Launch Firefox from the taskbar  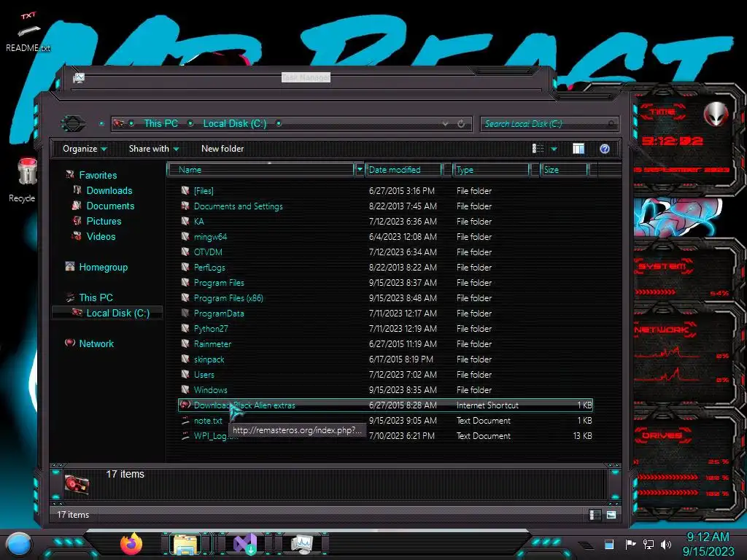[131, 544]
